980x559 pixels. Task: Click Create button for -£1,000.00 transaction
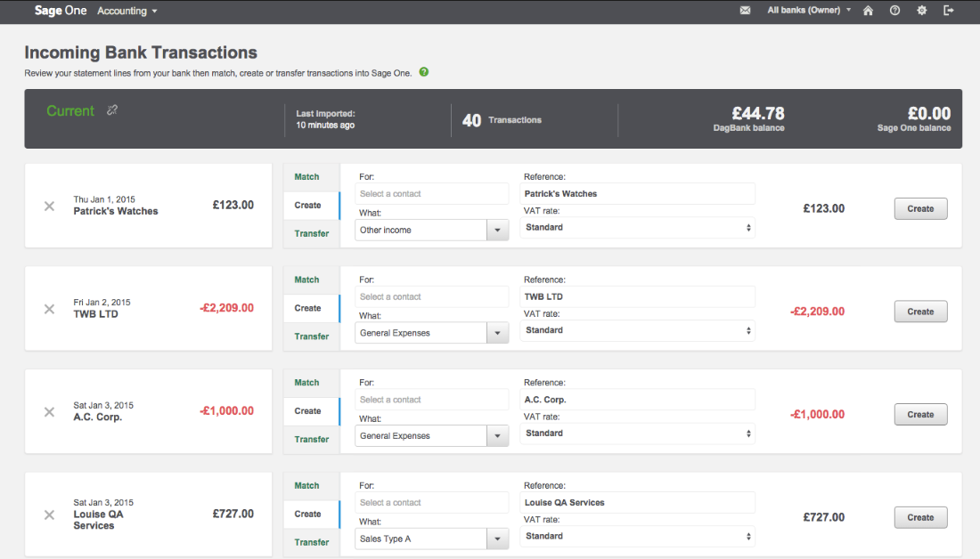(920, 415)
